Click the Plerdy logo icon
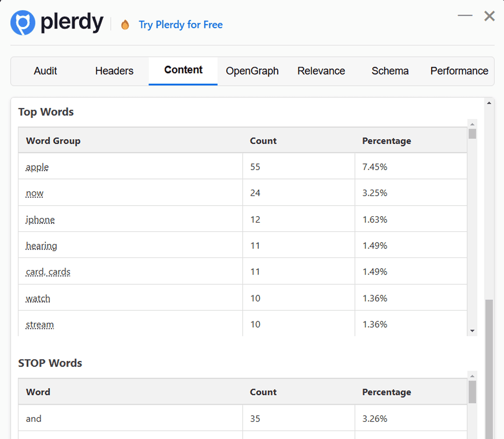504x439 pixels. (23, 23)
